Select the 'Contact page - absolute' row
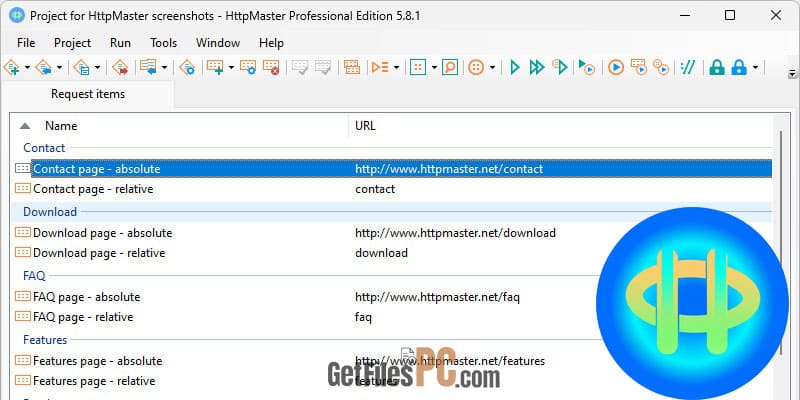 tap(393, 169)
